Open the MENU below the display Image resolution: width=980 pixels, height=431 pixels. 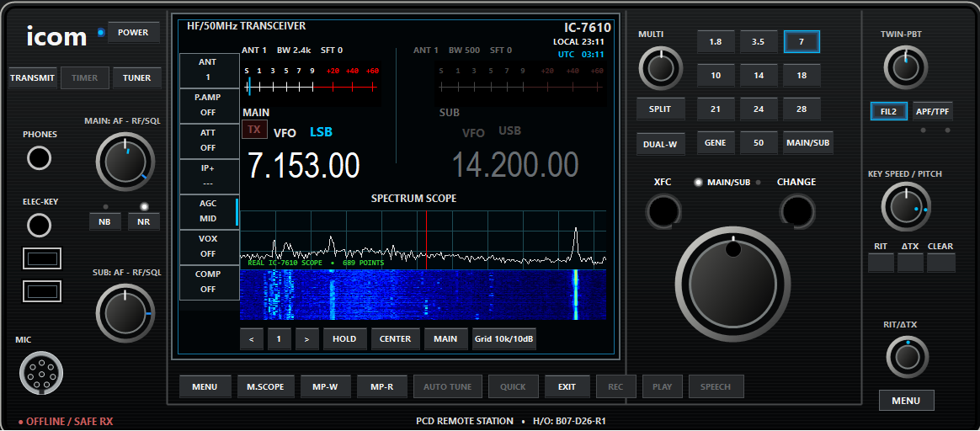click(x=205, y=386)
